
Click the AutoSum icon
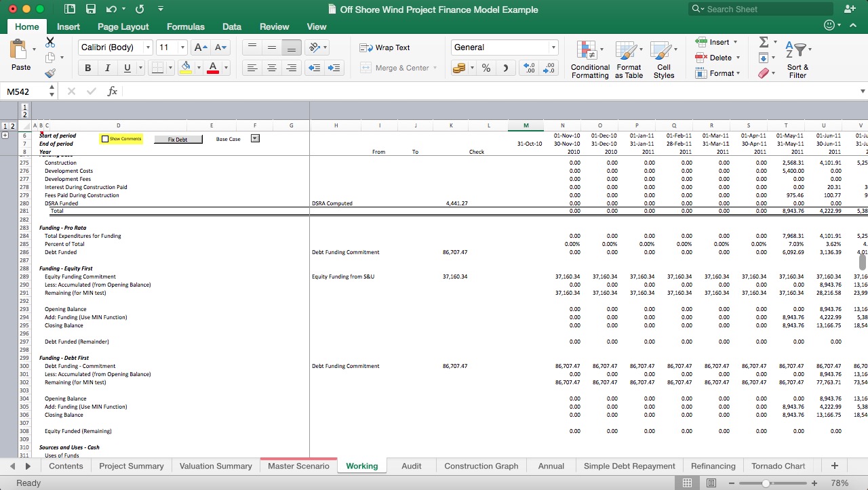coord(765,42)
